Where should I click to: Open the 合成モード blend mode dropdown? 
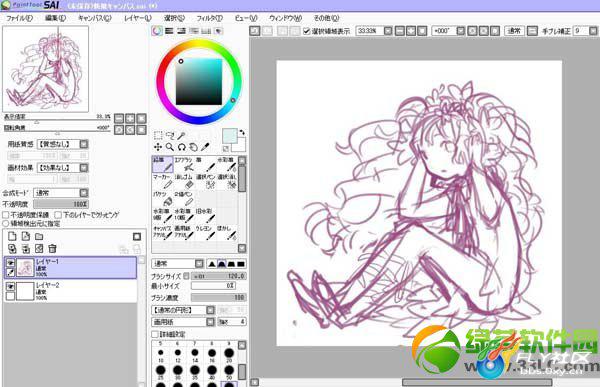84,193
